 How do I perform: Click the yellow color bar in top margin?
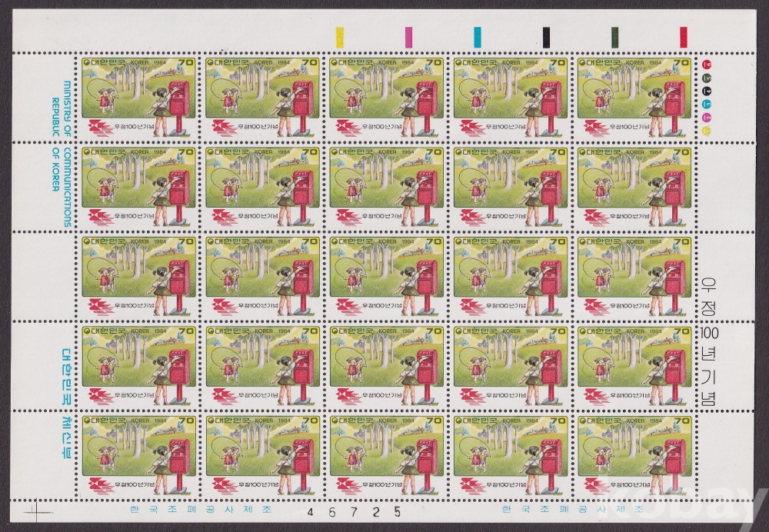[x=338, y=36]
